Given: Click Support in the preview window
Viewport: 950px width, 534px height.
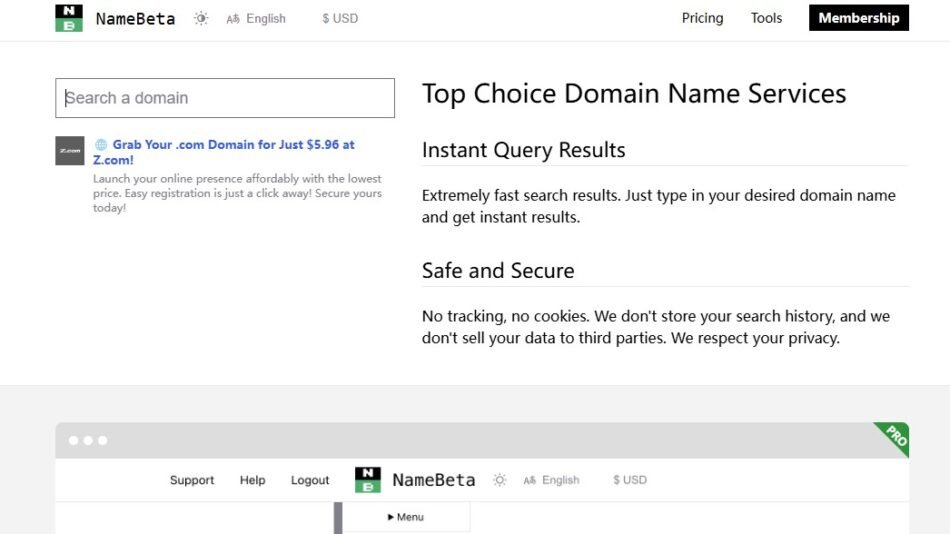Looking at the screenshot, I should pos(192,480).
